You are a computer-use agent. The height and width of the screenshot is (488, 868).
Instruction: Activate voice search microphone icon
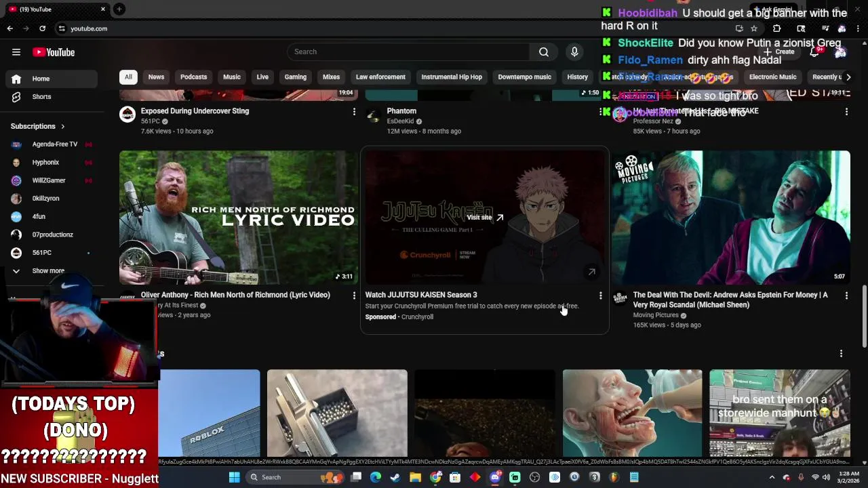click(574, 52)
